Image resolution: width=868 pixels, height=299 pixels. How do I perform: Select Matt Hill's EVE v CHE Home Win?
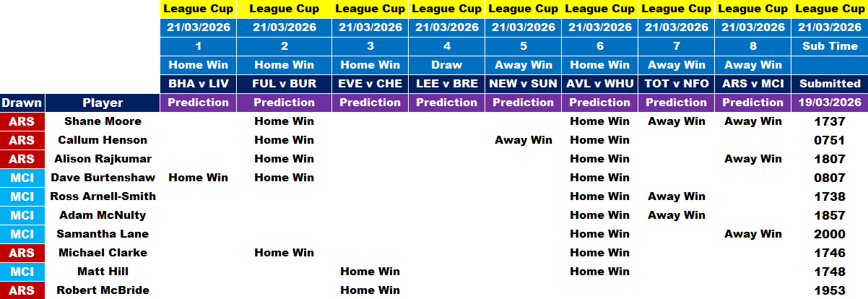click(370, 272)
